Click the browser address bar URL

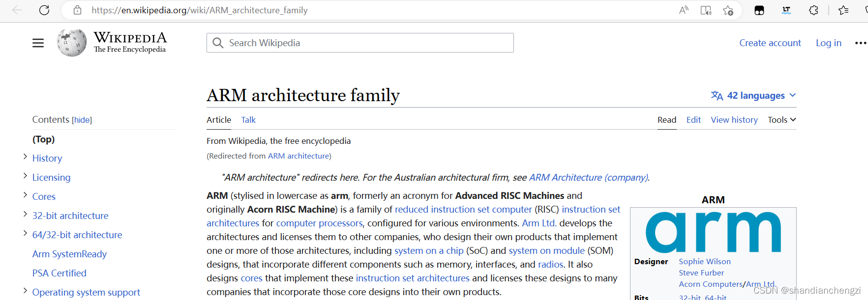tap(200, 10)
